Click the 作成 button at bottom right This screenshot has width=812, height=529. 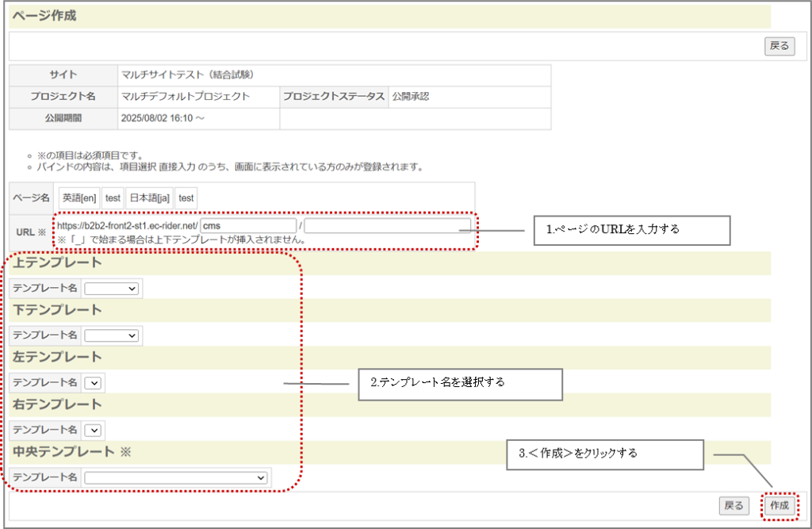click(779, 505)
